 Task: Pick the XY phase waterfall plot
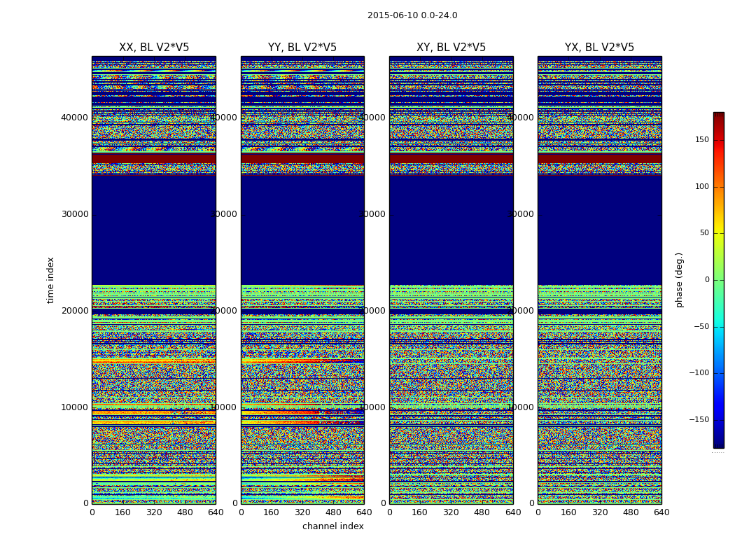(x=451, y=280)
